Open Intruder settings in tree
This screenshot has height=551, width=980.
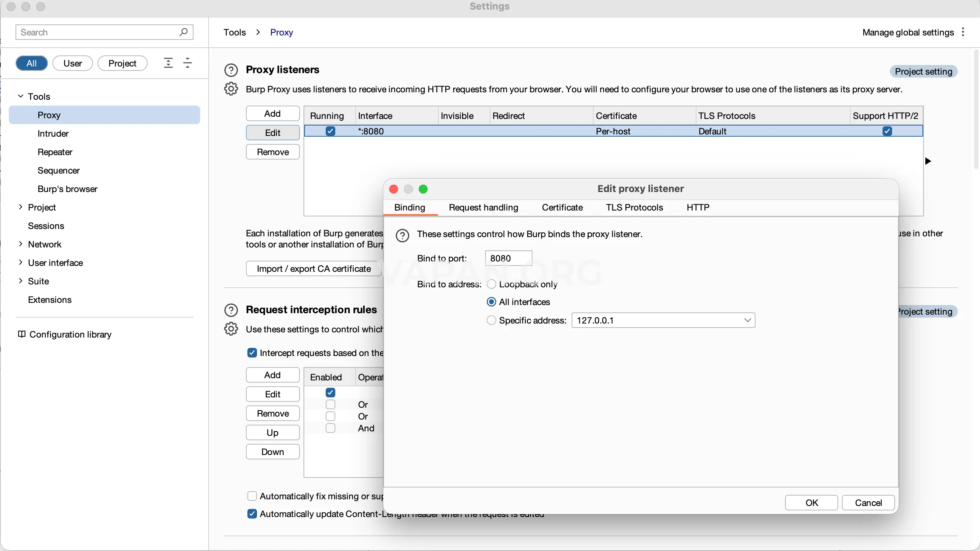[53, 134]
